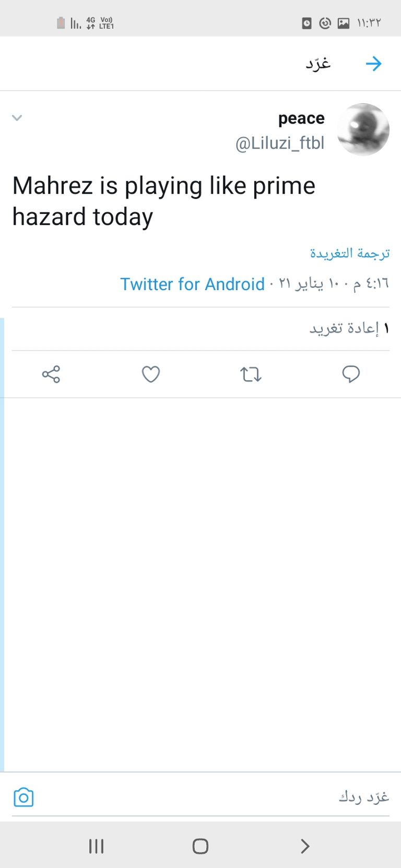The width and height of the screenshot is (401, 868).
Task: Tap the blue back arrow at the top
Action: pos(374,63)
